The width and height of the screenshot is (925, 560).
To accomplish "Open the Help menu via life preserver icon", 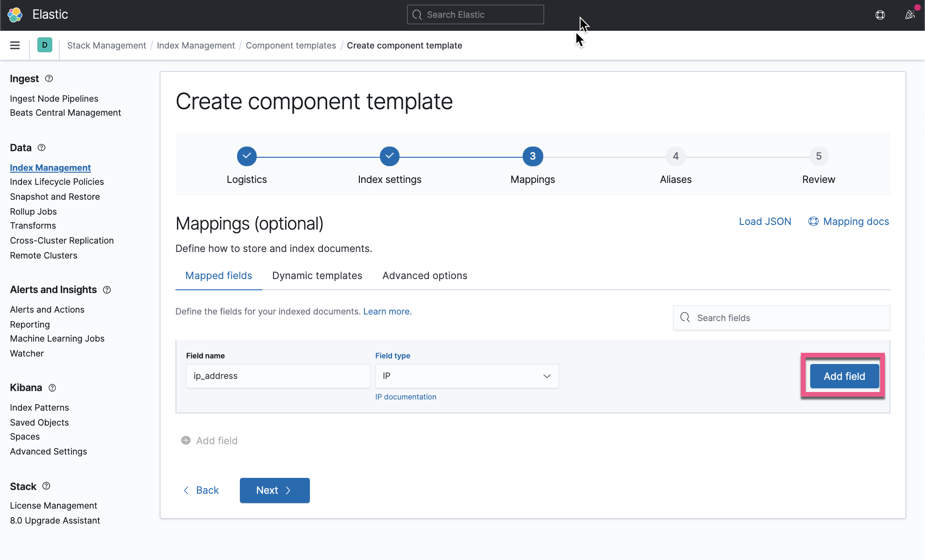I will pyautogui.click(x=880, y=14).
